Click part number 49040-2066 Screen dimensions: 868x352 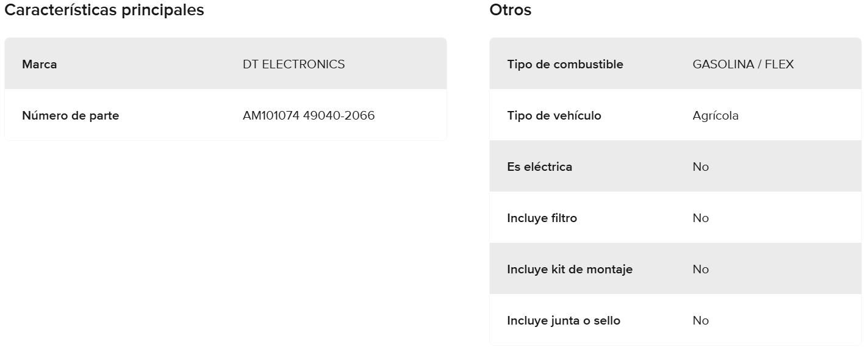(x=339, y=115)
